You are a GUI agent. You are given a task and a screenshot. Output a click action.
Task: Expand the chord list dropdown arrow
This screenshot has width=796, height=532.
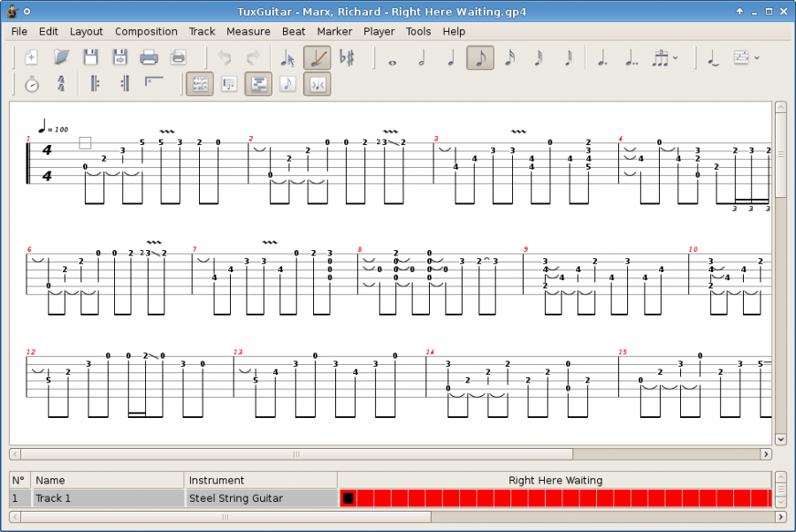(x=757, y=57)
